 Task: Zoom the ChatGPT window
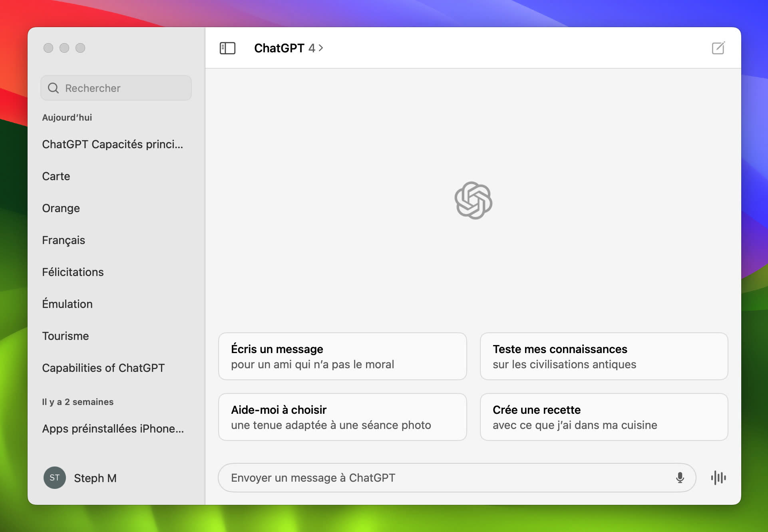tap(80, 48)
